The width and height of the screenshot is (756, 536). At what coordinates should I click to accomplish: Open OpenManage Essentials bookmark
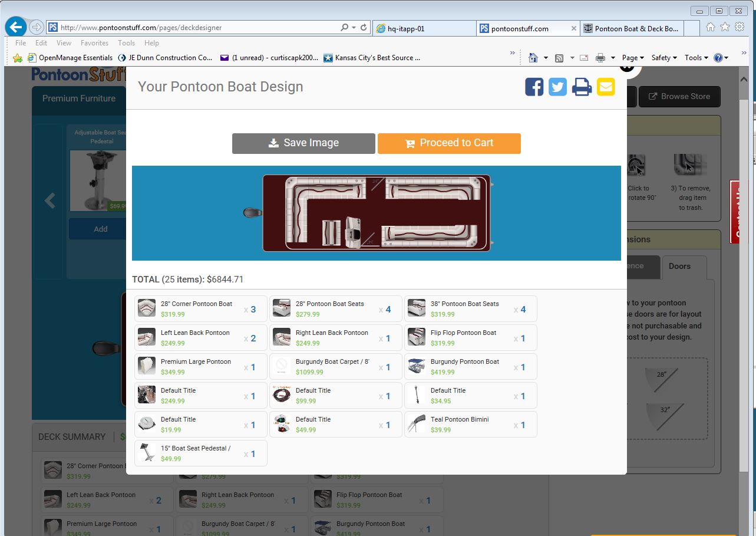pos(75,58)
